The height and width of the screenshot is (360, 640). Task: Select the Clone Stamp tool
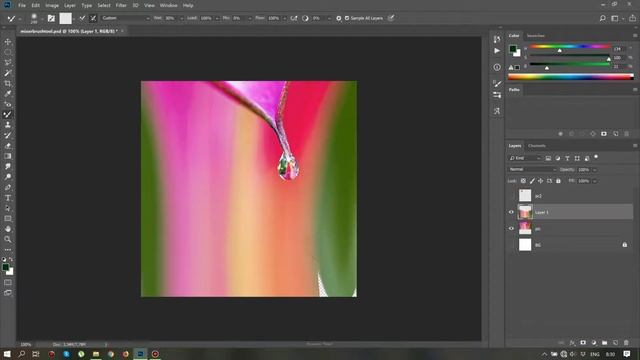pos(8,125)
